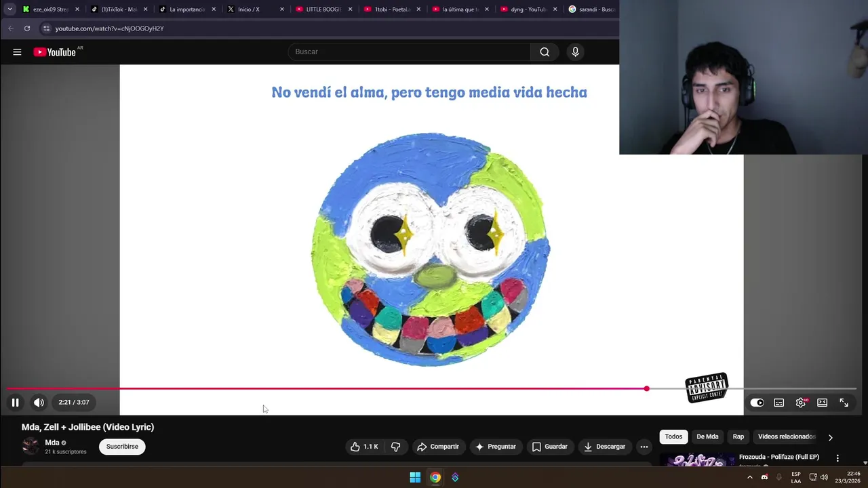The image size is (868, 488).
Task: Start voice search with the microphone
Action: [575, 52]
